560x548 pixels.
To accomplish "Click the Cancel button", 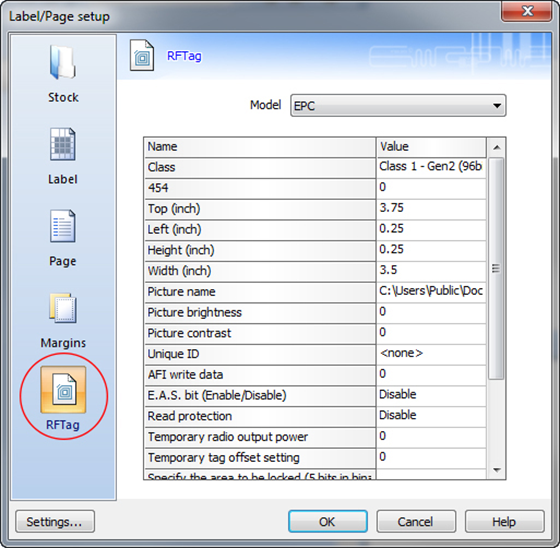I will pos(416,522).
